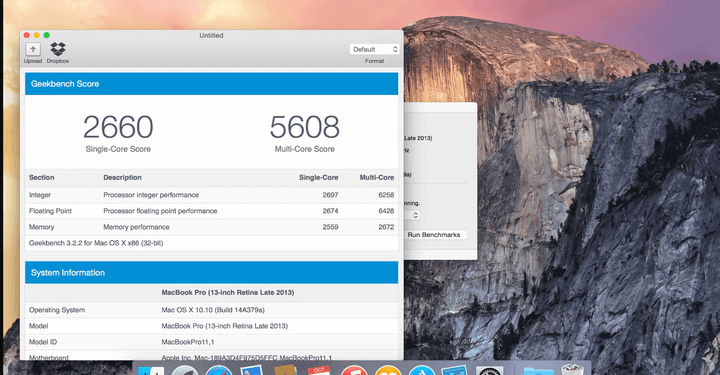The width and height of the screenshot is (720, 375).
Task: Click the single-core score 2660
Action: [118, 127]
